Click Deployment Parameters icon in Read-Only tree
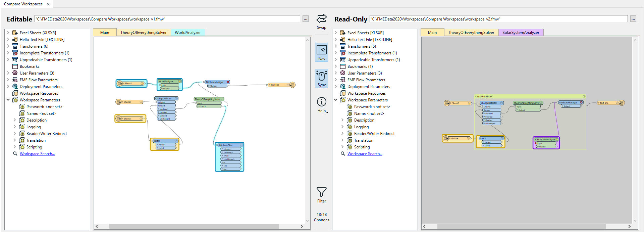 [343, 86]
